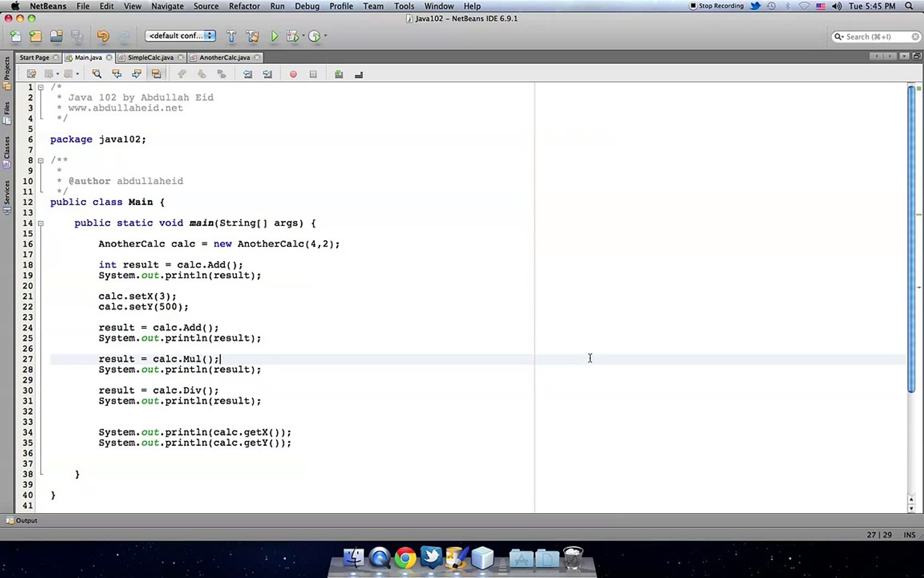Create a new file
This screenshot has height=578, width=924.
(x=15, y=36)
